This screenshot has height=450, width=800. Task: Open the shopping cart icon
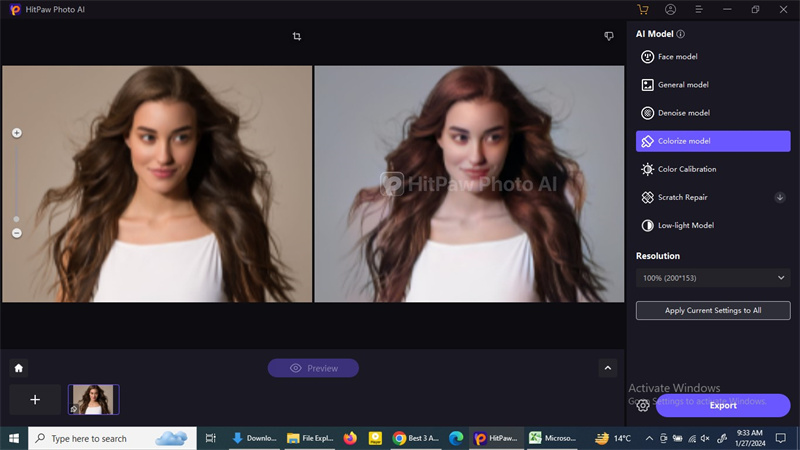[643, 9]
